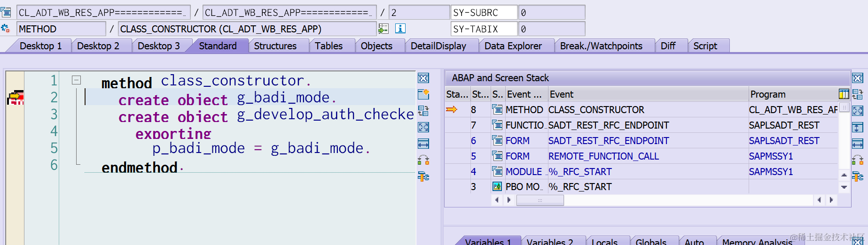This screenshot has width=868, height=245.
Task: Click the source icon in stack row 6
Action: click(x=497, y=140)
